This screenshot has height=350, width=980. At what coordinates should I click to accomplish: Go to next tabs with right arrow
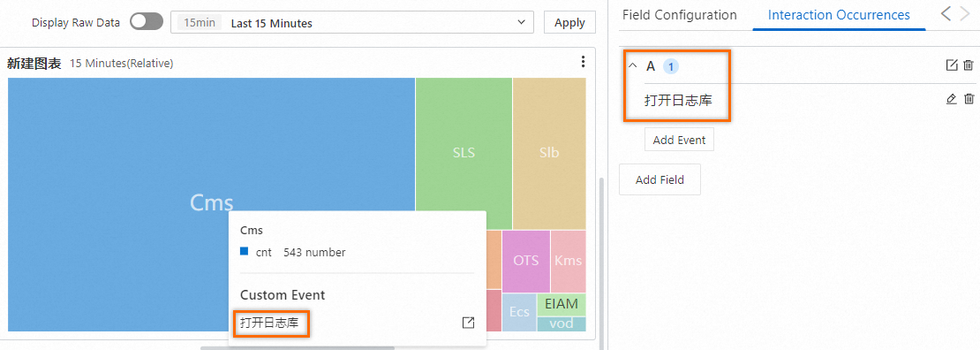[x=965, y=14]
